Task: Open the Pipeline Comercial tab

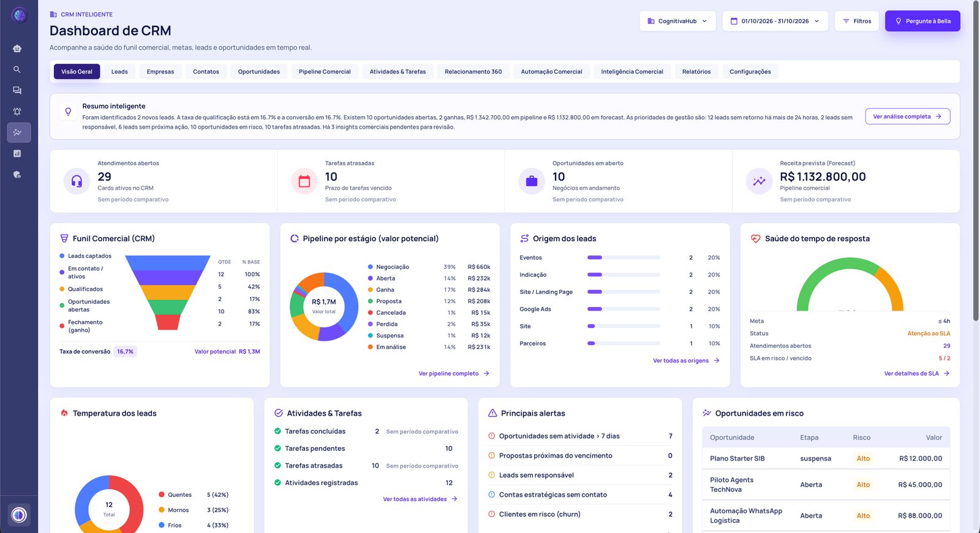Action: point(325,72)
